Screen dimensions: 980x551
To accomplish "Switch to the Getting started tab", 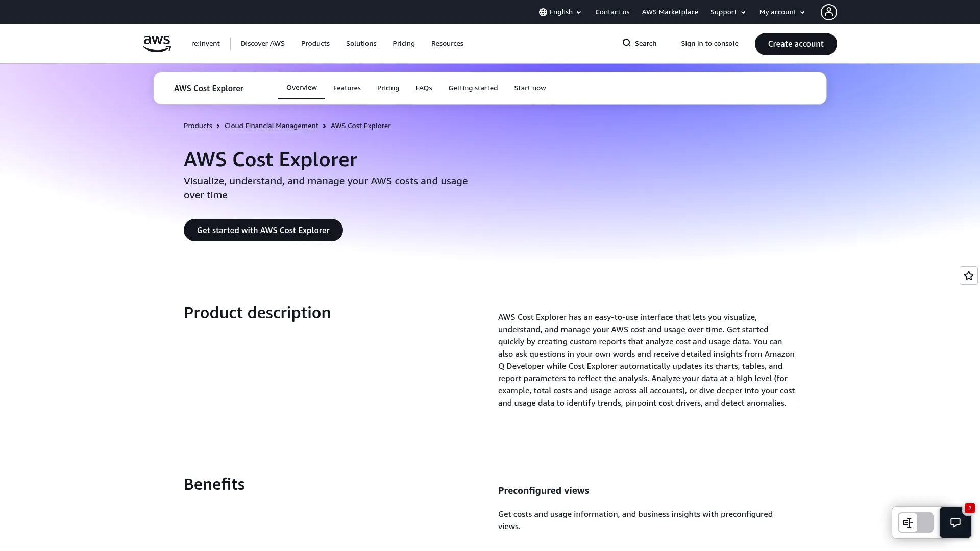I will click(473, 88).
